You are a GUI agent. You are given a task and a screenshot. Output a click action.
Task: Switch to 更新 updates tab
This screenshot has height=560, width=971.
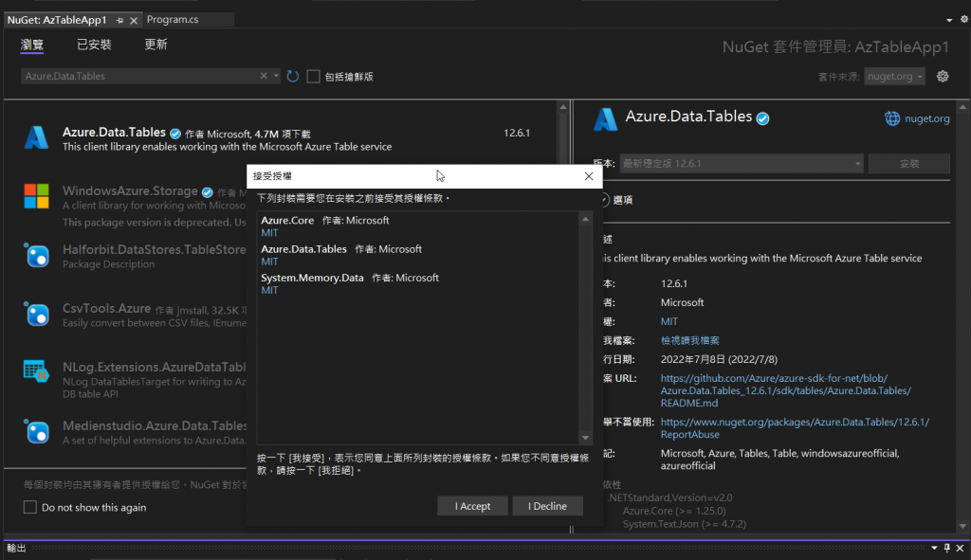(x=156, y=45)
